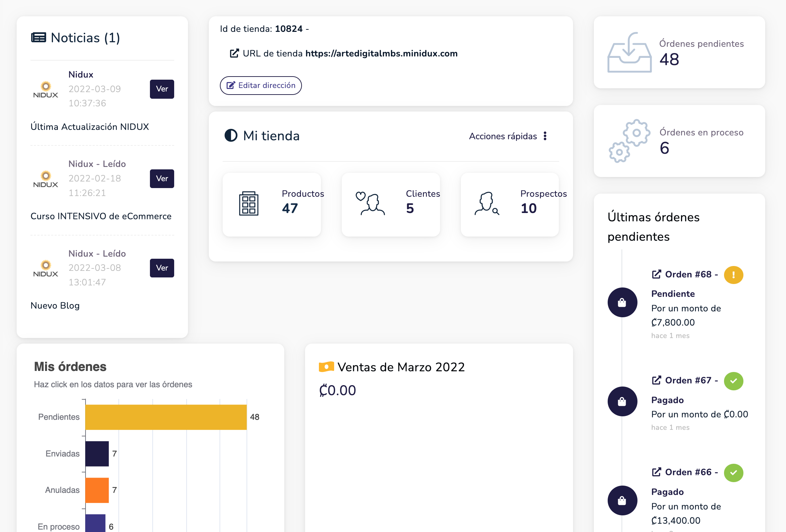The height and width of the screenshot is (532, 786).
Task: Click the Editar dirección button
Action: tap(261, 86)
